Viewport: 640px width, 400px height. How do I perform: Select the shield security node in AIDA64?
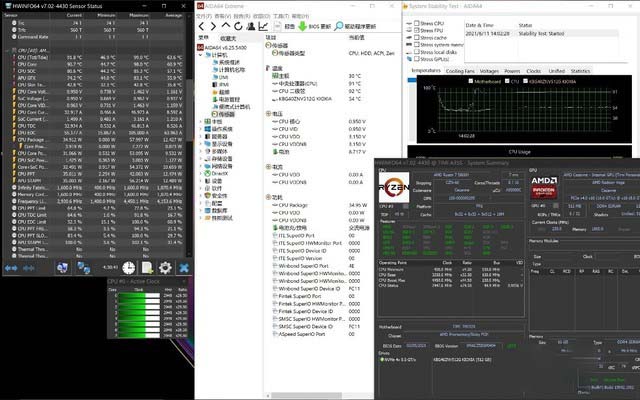[207, 196]
